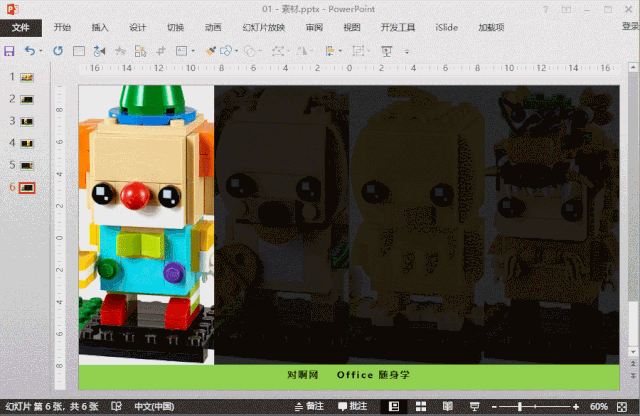
Task: Click the Next Slide double-arrow button
Action: point(633,376)
